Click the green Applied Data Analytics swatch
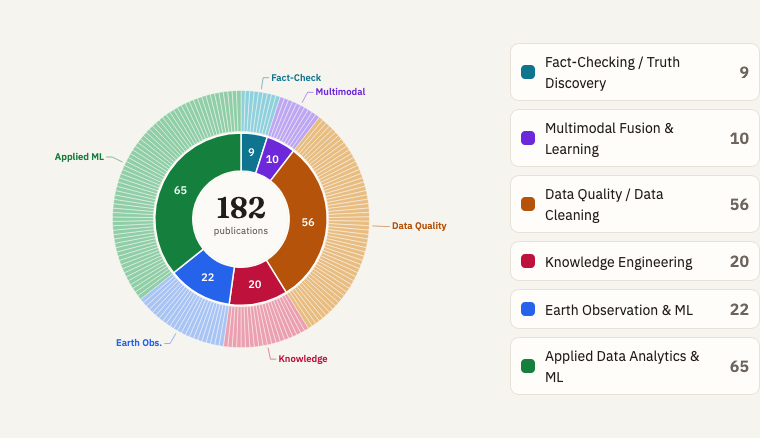Image resolution: width=760 pixels, height=438 pixels. point(528,366)
